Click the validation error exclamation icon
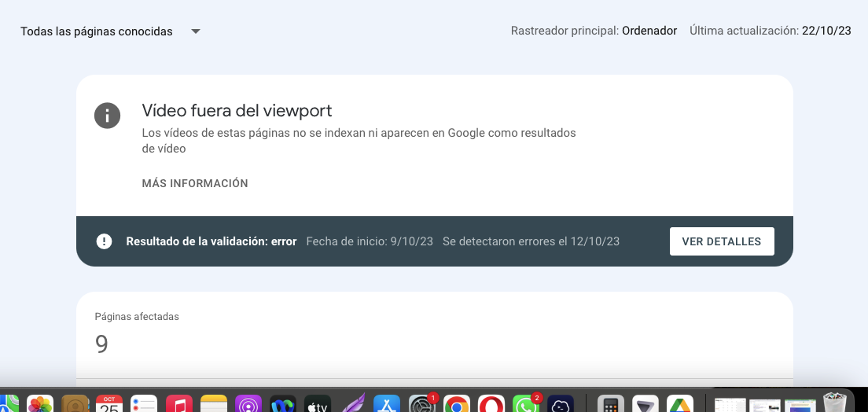 104,241
